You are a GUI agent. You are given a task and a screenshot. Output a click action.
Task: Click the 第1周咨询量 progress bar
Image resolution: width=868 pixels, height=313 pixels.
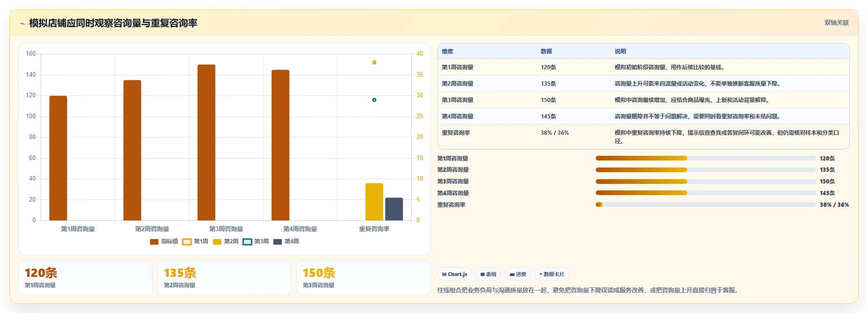(705, 158)
